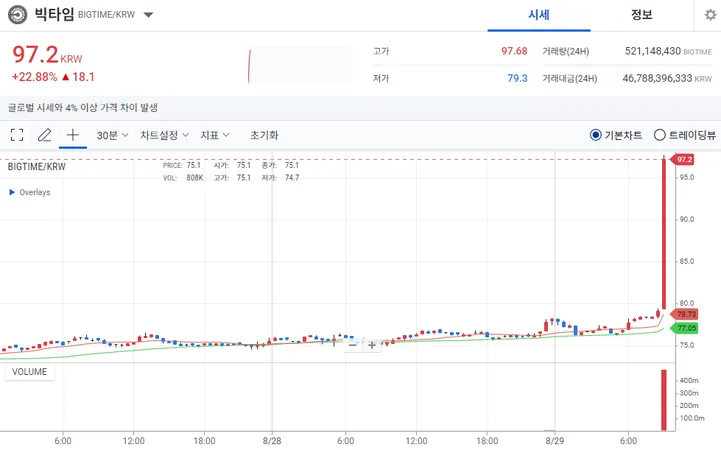The width and height of the screenshot is (721, 450).
Task: Click the 저가 value 79.3
Action: pos(517,78)
